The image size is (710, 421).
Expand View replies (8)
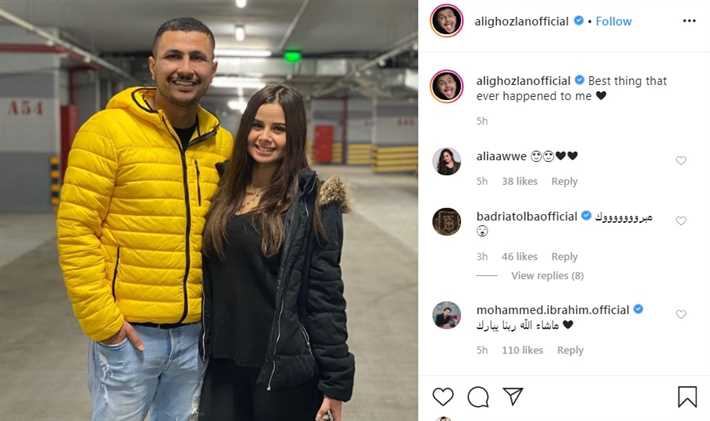click(547, 276)
